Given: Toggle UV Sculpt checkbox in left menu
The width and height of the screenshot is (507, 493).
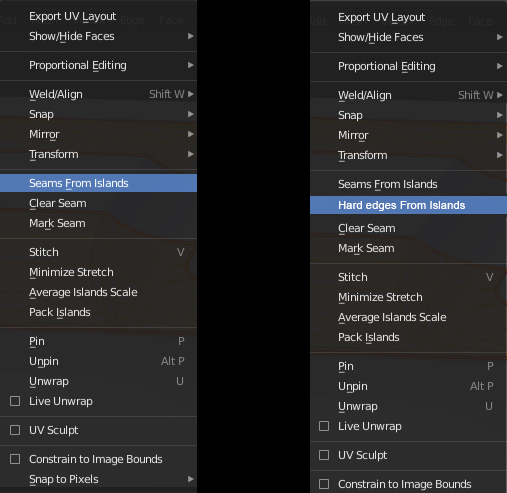Looking at the screenshot, I should click(x=15, y=430).
